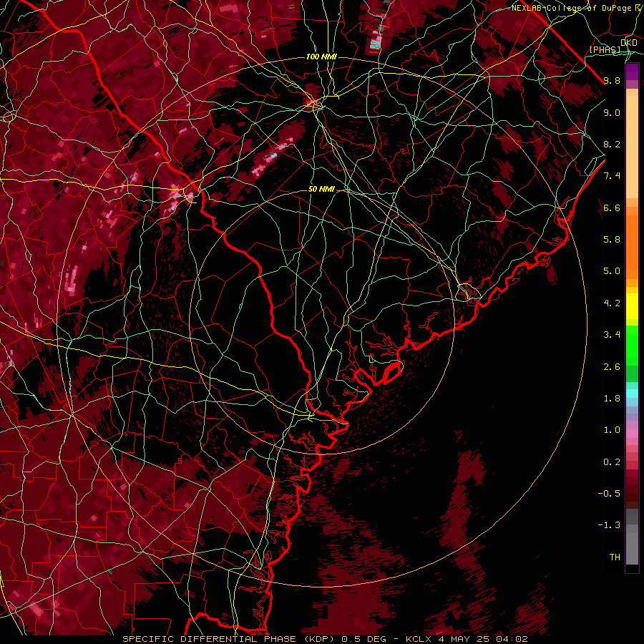
Task: Click the -1.3 legend scale value
Action: pyautogui.click(x=609, y=525)
